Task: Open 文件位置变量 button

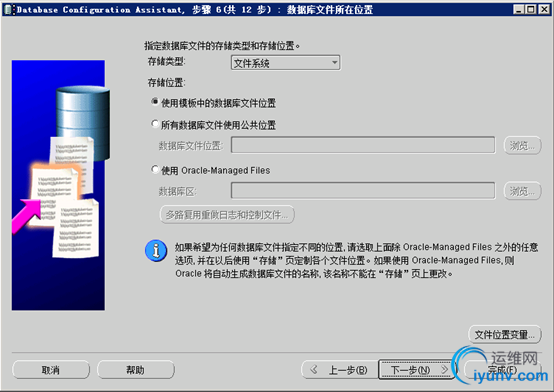Action: pos(505,334)
